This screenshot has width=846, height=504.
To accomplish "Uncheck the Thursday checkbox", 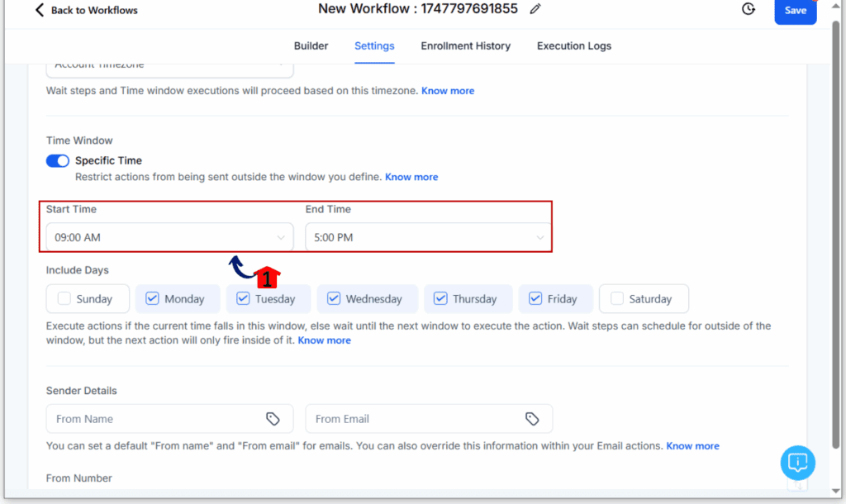I will [x=440, y=298].
